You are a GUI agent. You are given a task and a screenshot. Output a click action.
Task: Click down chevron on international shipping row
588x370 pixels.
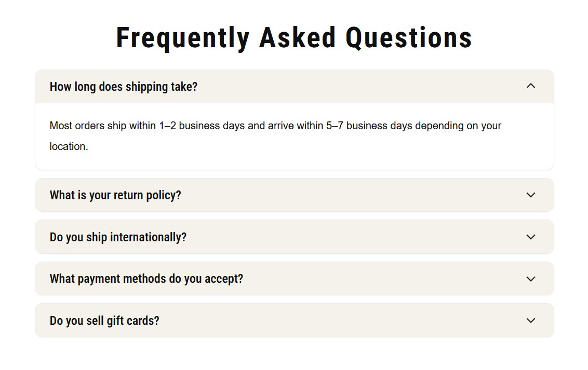click(531, 237)
